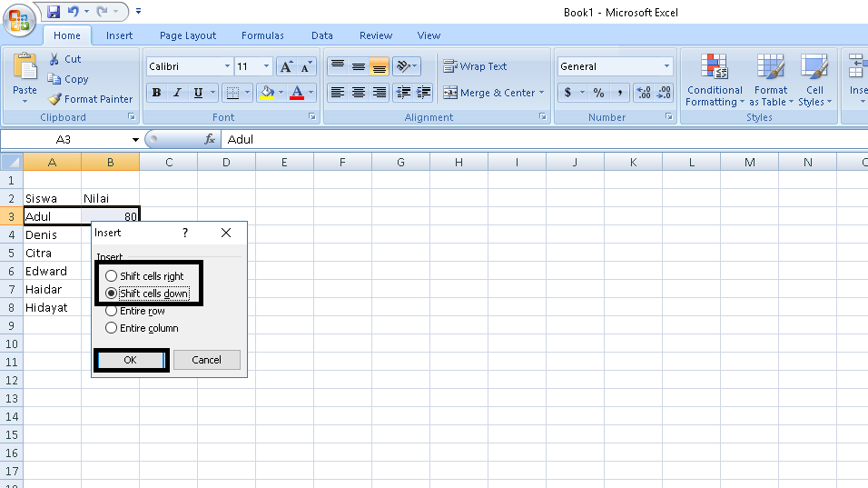868x488 pixels.
Task: Switch to the Page Layout tab
Action: [x=188, y=35]
